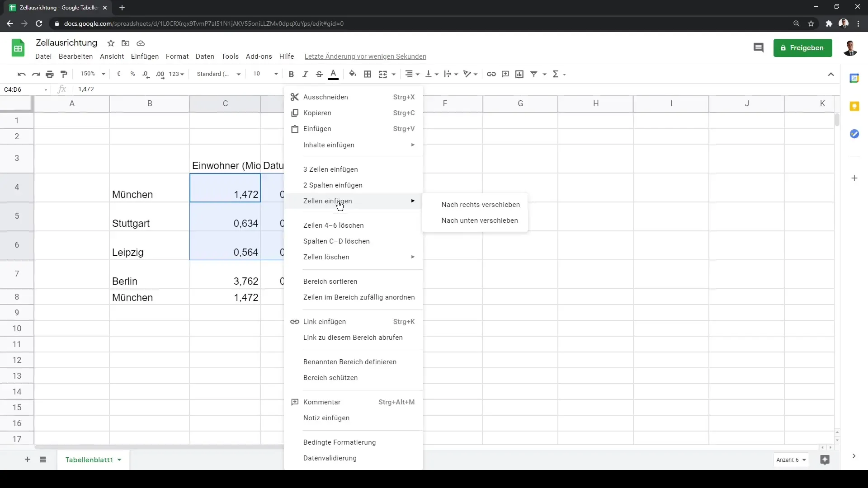Open the font Standard dropdown
This screenshot has height=488, width=868.
(x=219, y=74)
